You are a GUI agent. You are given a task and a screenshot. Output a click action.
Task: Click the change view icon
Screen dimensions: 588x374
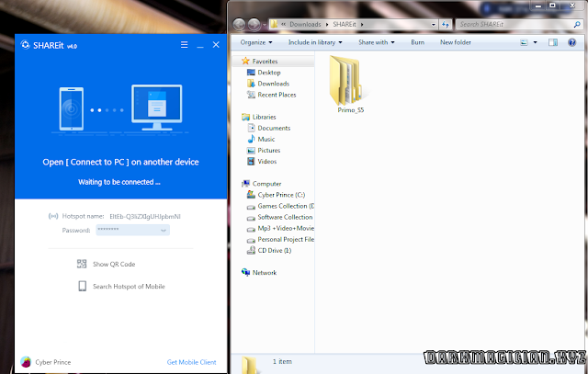coord(525,42)
